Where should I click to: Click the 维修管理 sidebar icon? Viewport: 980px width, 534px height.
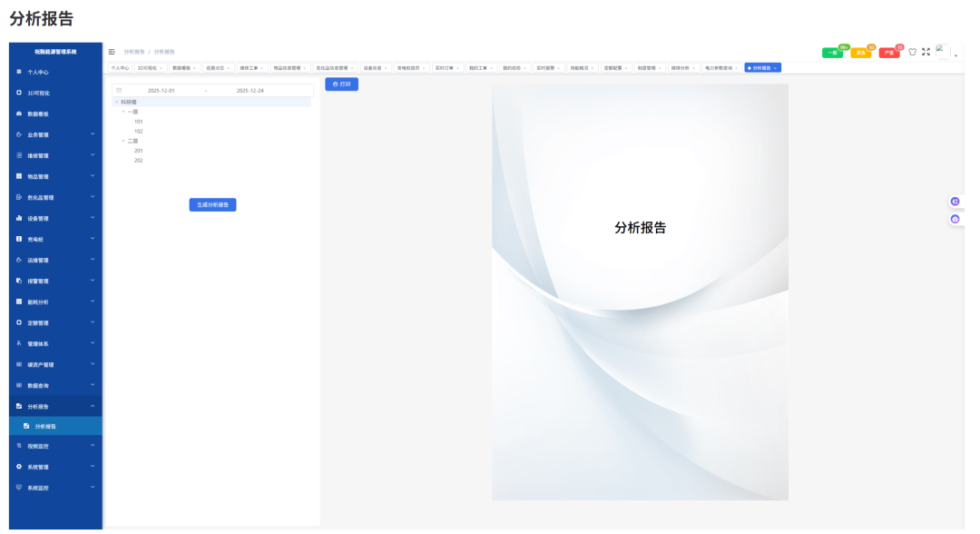19,155
